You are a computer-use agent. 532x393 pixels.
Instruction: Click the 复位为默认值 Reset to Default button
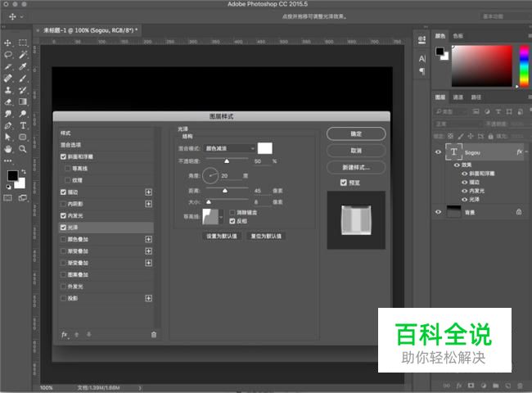(266, 236)
